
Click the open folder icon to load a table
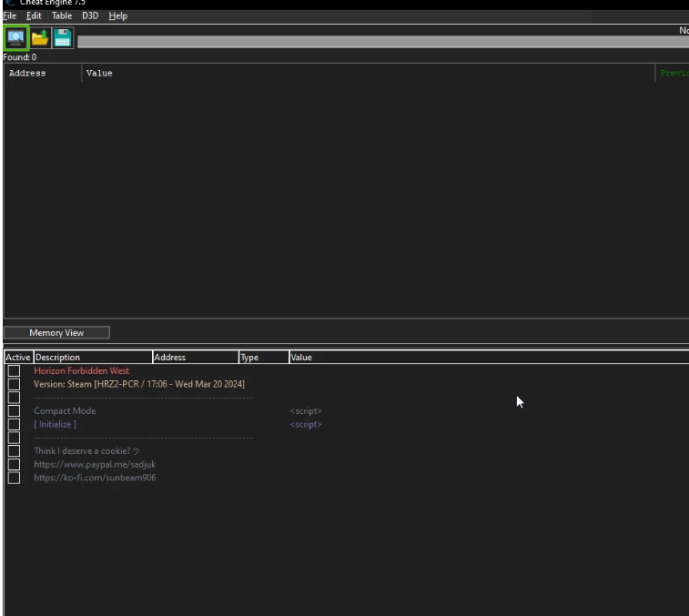pos(39,37)
